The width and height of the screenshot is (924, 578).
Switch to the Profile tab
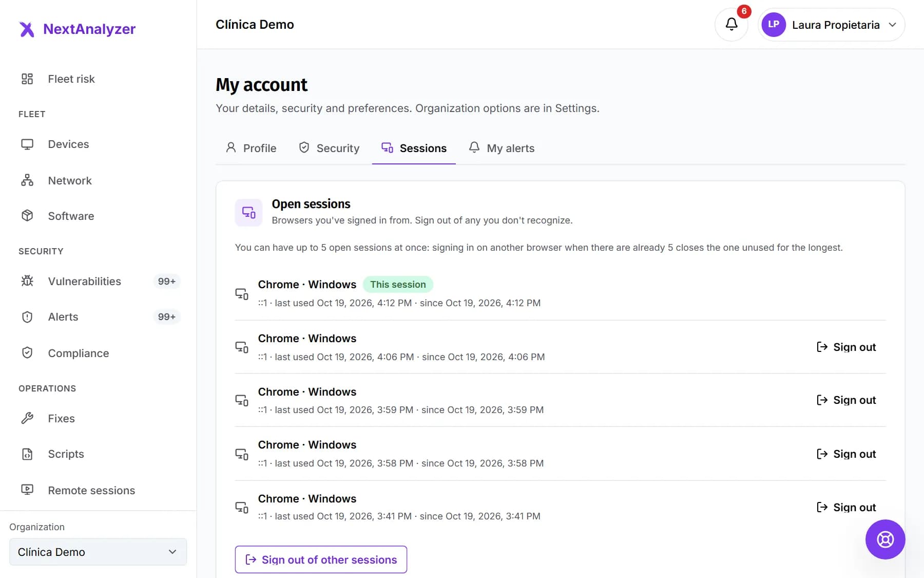tap(251, 148)
